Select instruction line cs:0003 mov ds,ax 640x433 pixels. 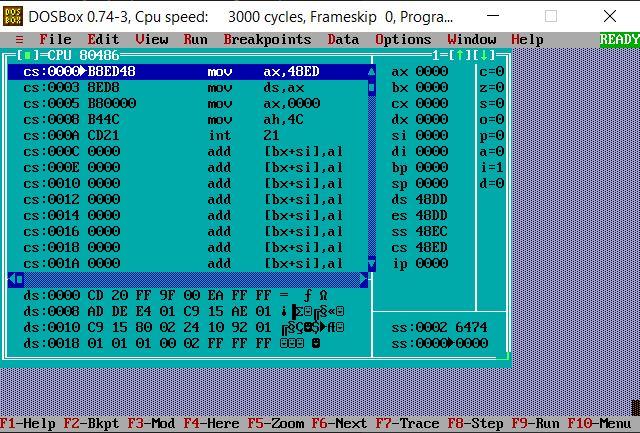[x=188, y=88]
